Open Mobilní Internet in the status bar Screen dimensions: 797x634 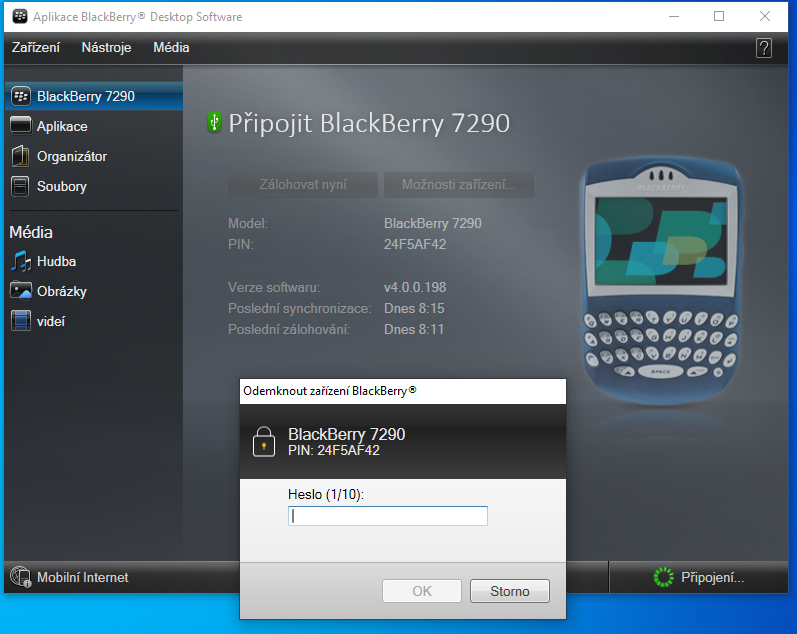[82, 578]
